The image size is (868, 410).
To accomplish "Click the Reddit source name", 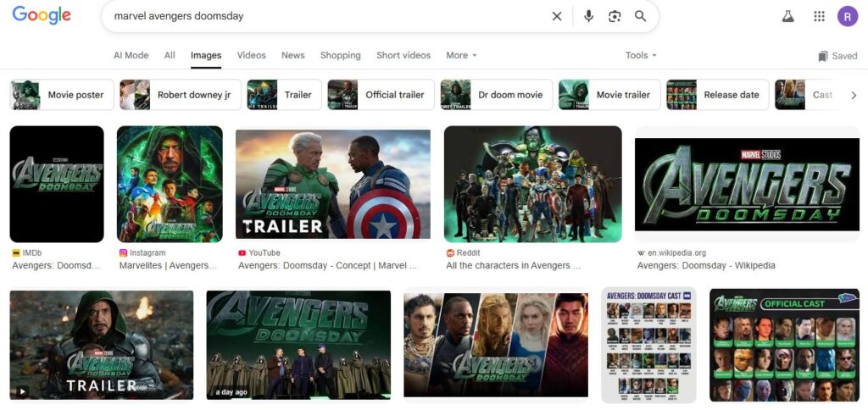I will tap(468, 252).
